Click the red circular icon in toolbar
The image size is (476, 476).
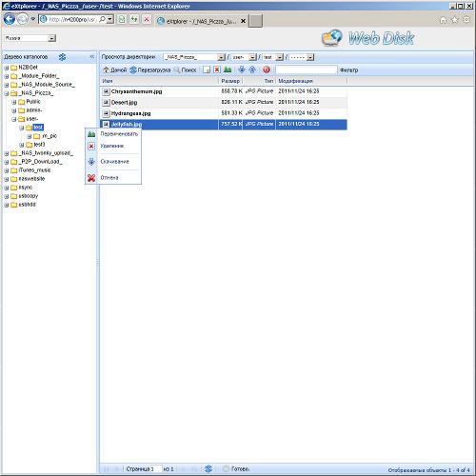[x=267, y=69]
